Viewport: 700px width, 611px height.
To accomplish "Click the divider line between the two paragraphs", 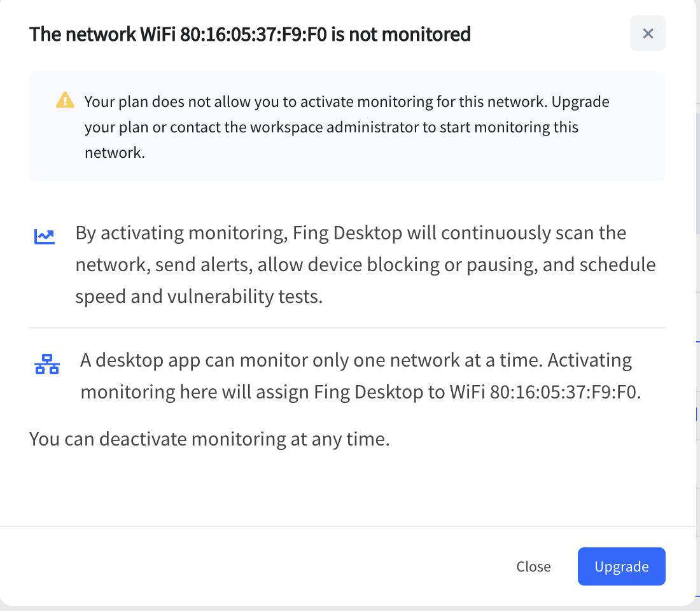I will coord(347,328).
